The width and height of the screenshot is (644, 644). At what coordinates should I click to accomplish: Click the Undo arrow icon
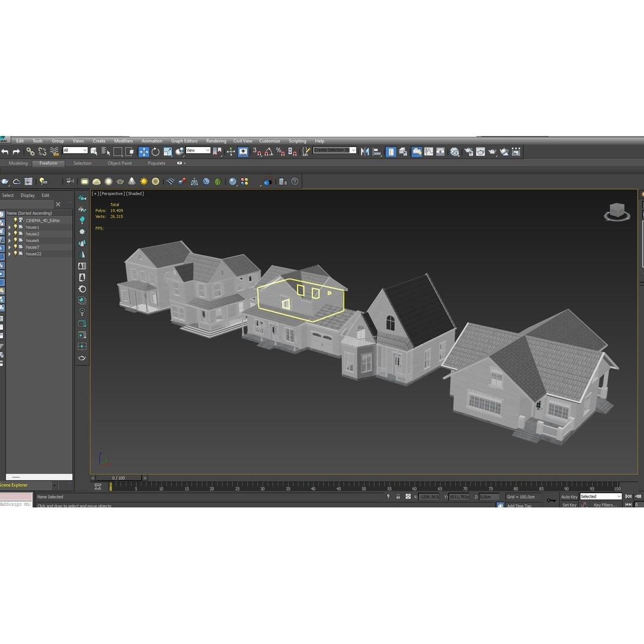[6, 151]
